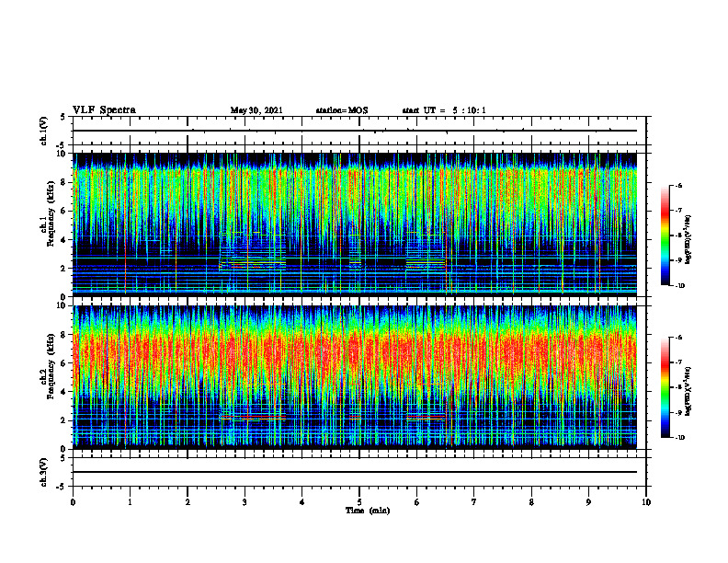Click the ch.2 colorbar label 'log(PSD)(V²/Hz)'

click(688, 391)
